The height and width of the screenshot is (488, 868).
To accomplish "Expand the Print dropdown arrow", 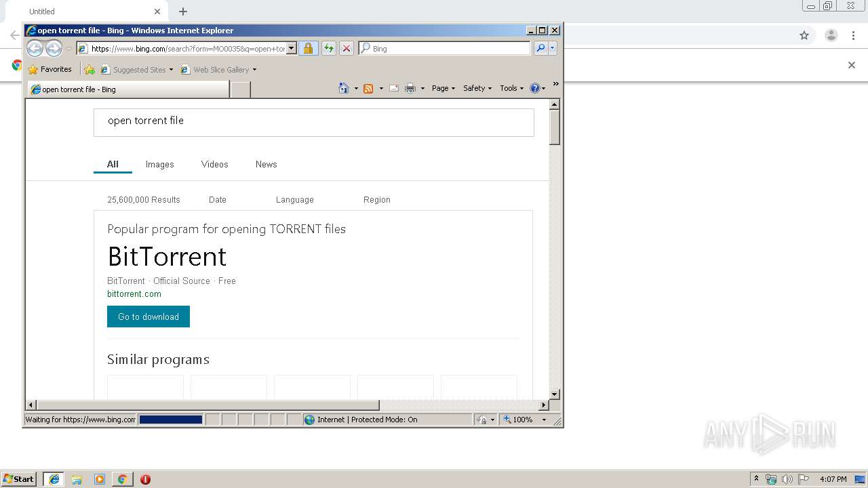I will [x=422, y=88].
